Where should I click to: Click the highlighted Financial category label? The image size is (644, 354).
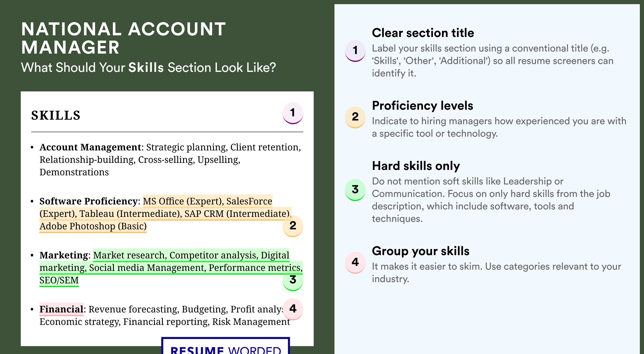(x=61, y=309)
